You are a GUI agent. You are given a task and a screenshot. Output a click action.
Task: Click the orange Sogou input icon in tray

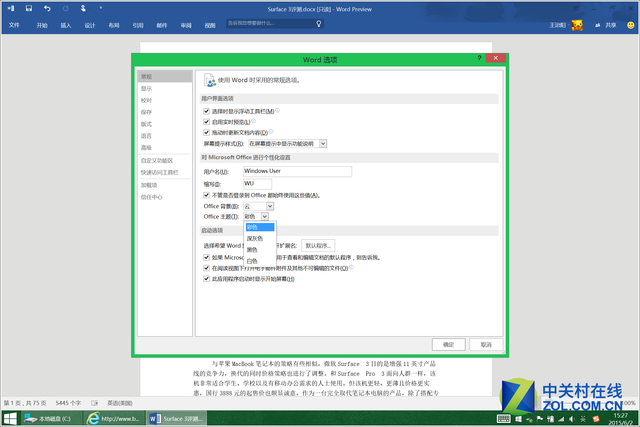tap(596, 419)
